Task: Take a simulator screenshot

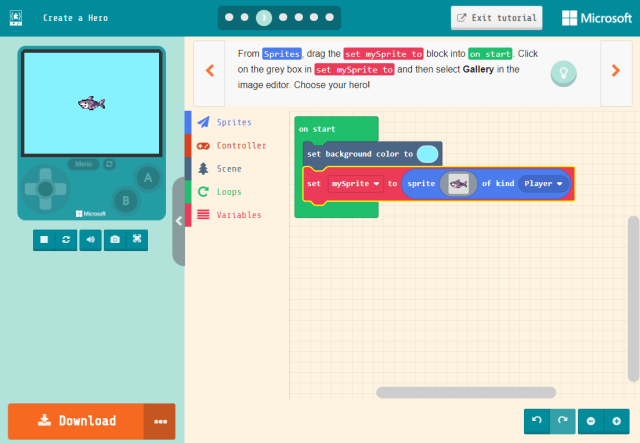Action: (115, 240)
